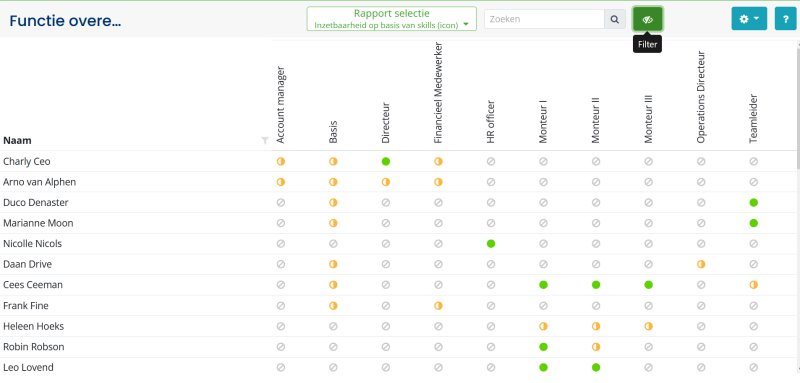Click Arno van Alphen's Directeur half icon
The height and width of the screenshot is (383, 800).
pyautogui.click(x=386, y=182)
